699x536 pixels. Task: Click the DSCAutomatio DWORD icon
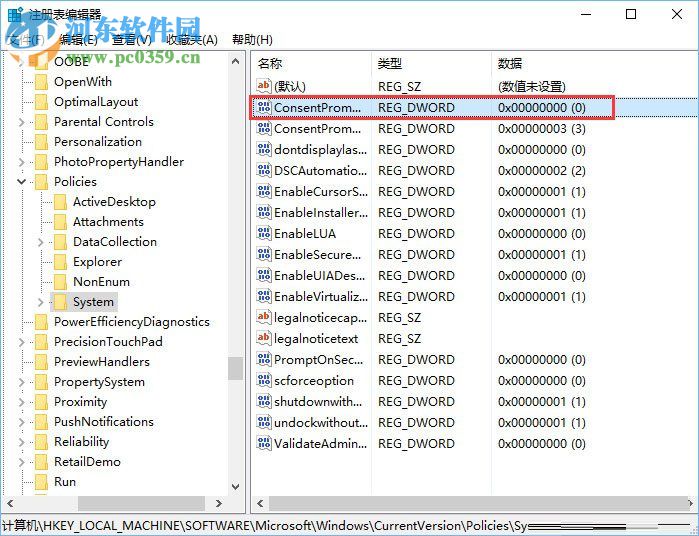(x=263, y=170)
